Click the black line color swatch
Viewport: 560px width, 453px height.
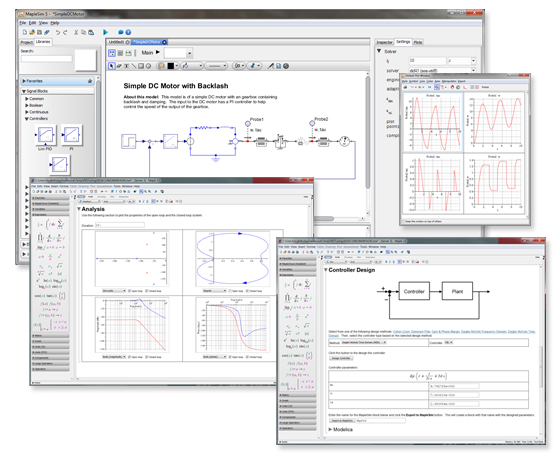pyautogui.click(x=171, y=66)
